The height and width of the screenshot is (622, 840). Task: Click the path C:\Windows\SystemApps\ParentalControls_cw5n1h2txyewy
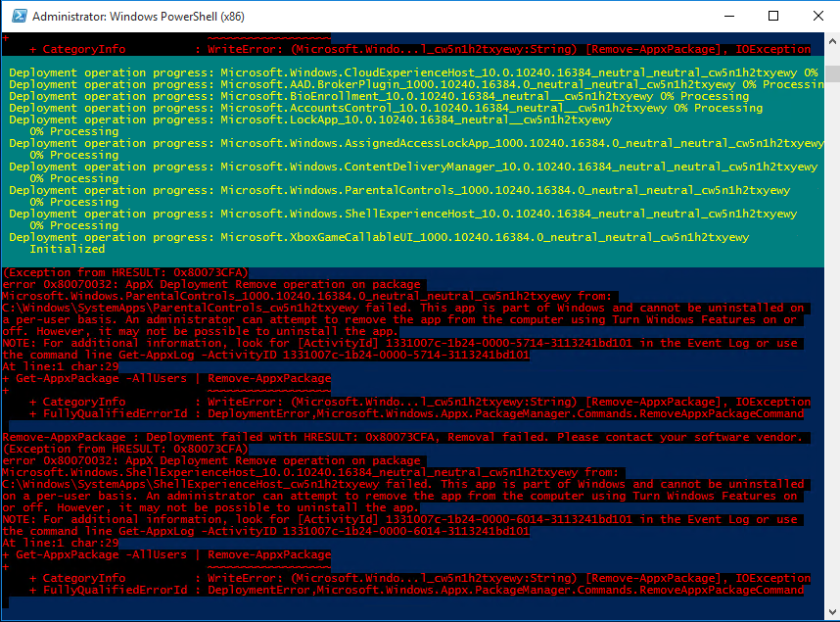[x=180, y=309]
